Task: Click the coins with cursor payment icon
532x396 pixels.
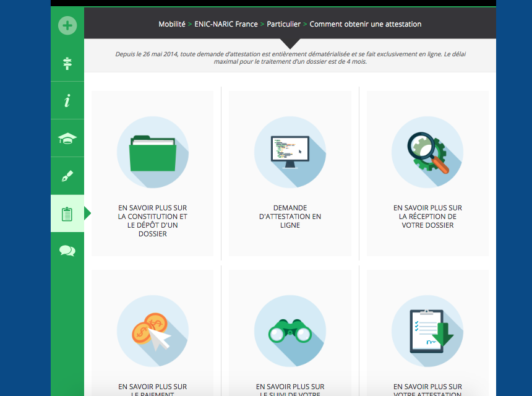Action: tap(153, 331)
